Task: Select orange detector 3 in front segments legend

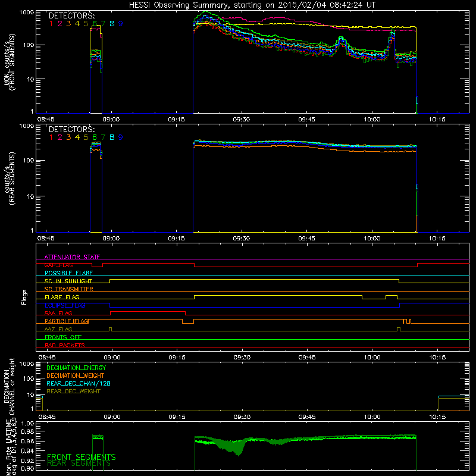Action: (x=68, y=23)
